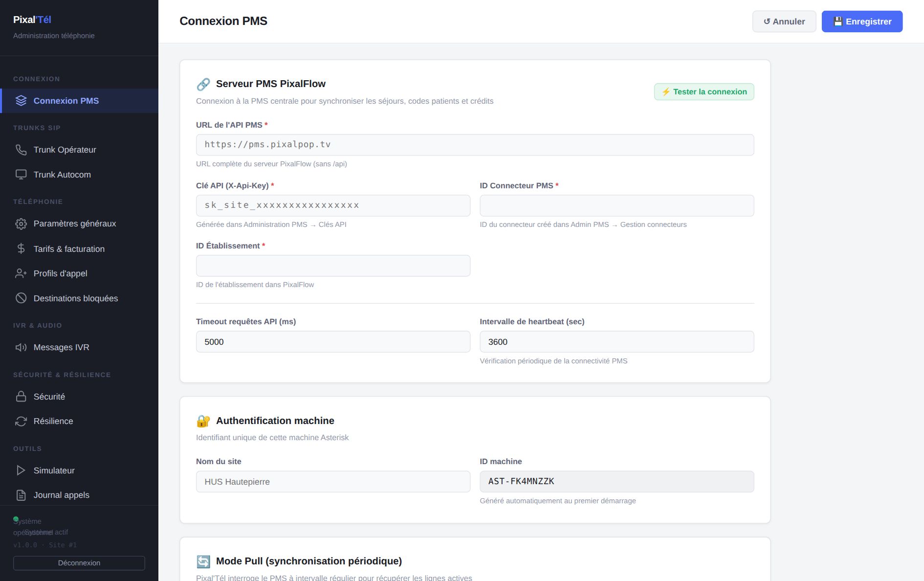
Task: Click the Résilience refresh icon
Action: pyautogui.click(x=21, y=421)
